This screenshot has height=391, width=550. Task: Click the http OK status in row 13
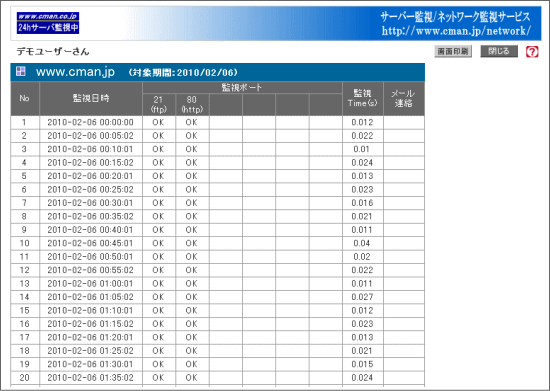pyautogui.click(x=192, y=284)
